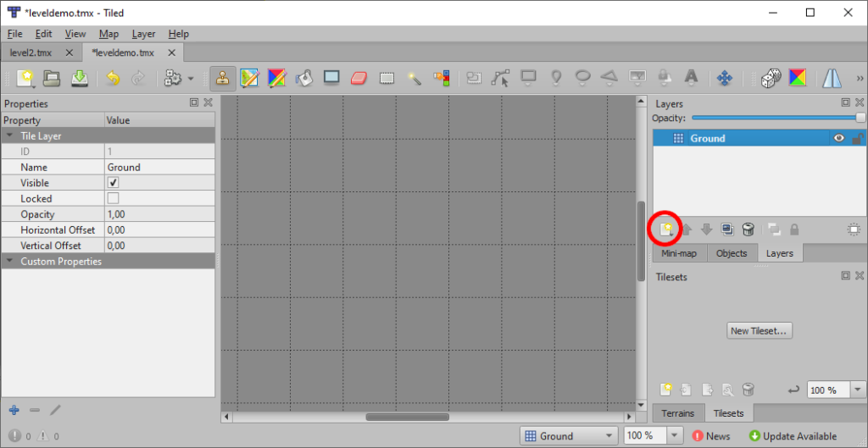Select the Eraser tool
Screen dimensions: 868x448
(359, 79)
